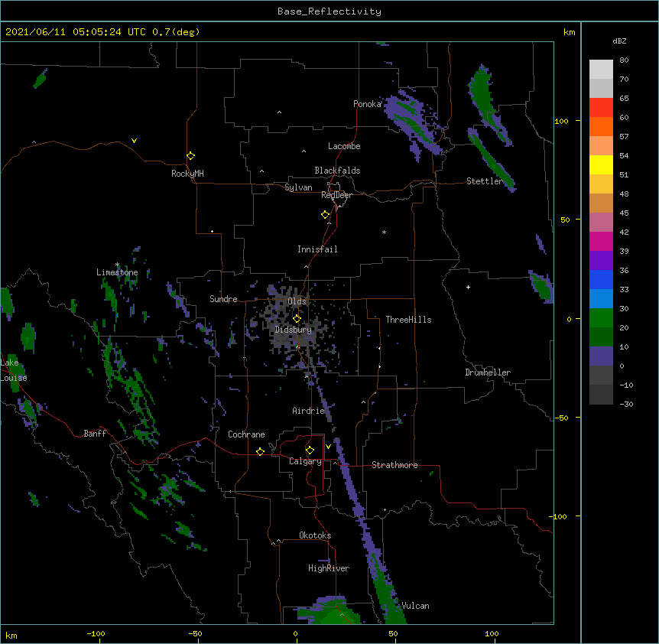Click the -50 tick on vertical km axis
The image size is (659, 644).
coord(561,418)
